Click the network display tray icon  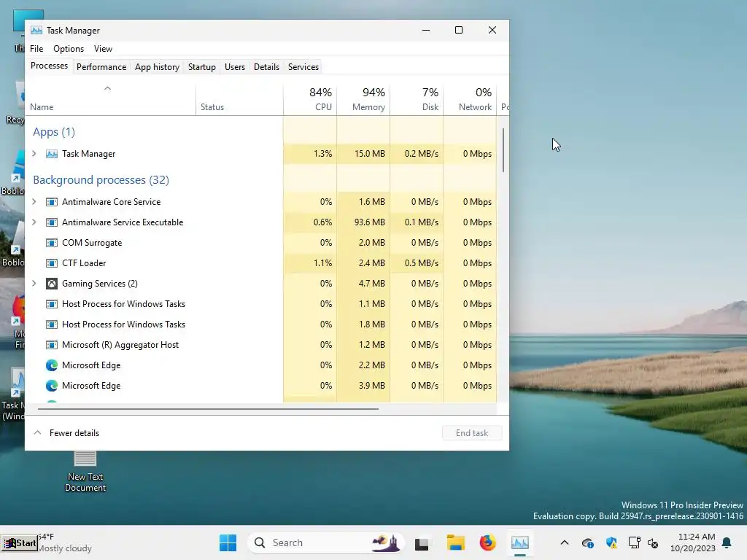[634, 542]
